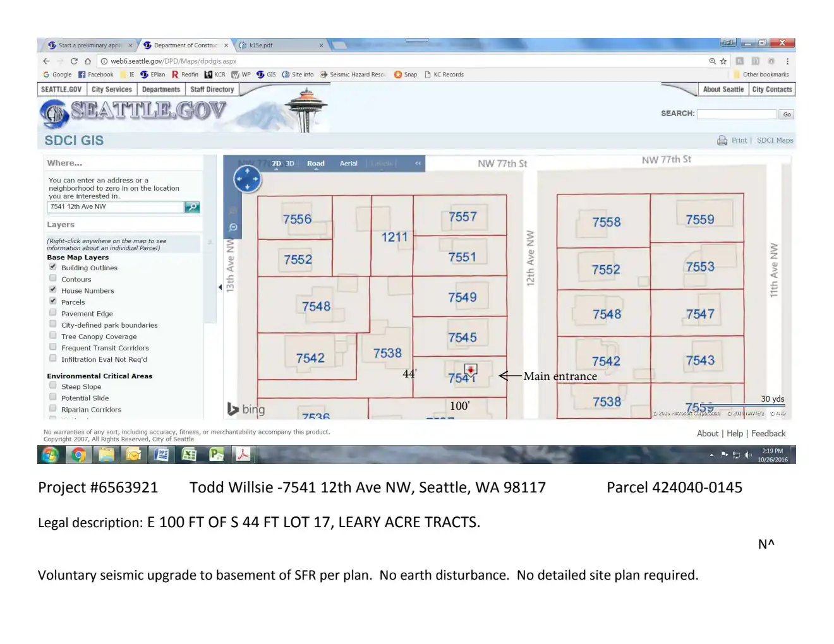Image resolution: width=834 pixels, height=644 pixels.
Task: Switch map to 3D mode
Action: point(290,164)
